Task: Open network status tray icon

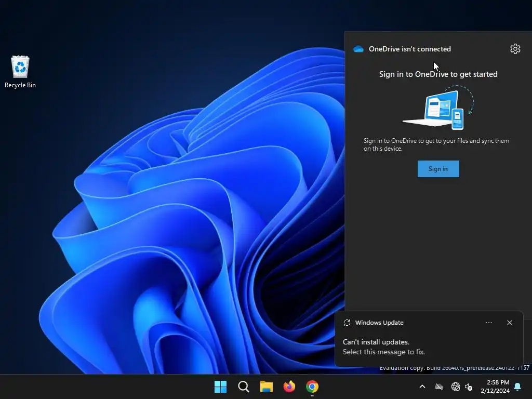Action: (455, 387)
